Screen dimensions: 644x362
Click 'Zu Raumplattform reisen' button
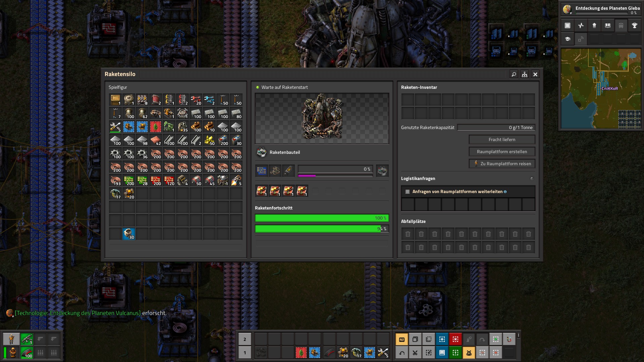tap(502, 164)
